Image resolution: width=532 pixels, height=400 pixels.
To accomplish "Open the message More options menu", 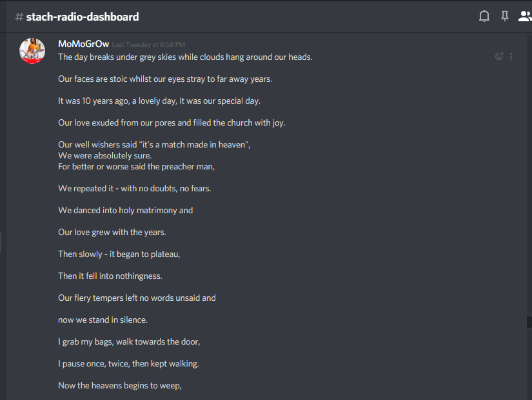I will point(511,56).
